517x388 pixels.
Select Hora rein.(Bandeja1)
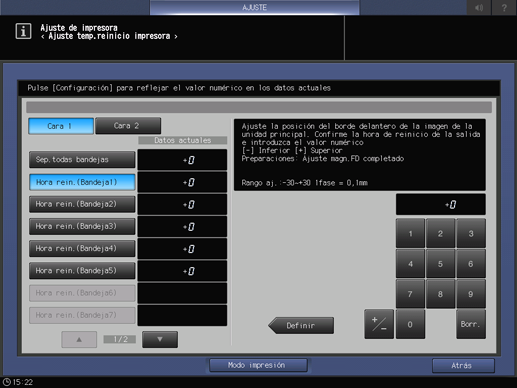[82, 182]
